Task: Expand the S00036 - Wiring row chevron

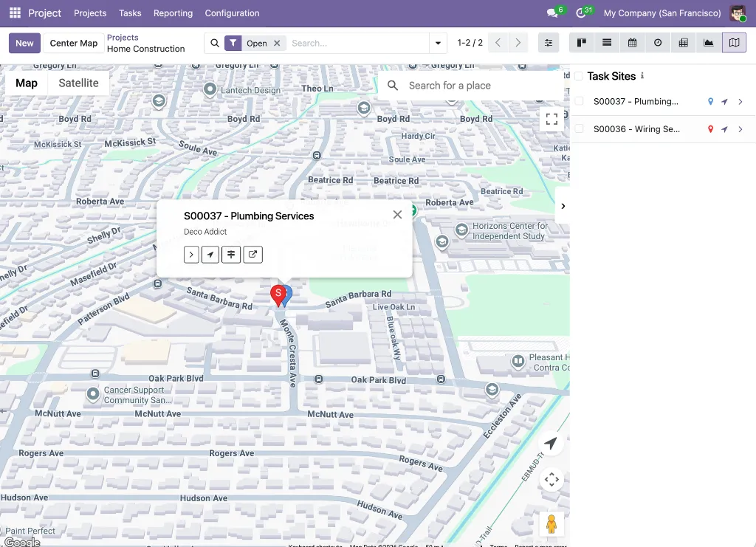Action: [x=740, y=129]
